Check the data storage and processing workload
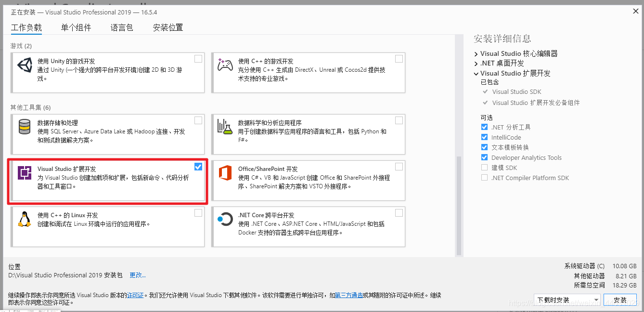 pyautogui.click(x=198, y=120)
